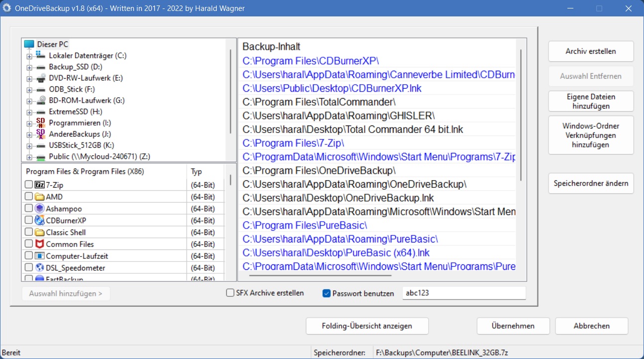The height and width of the screenshot is (359, 644).
Task: Uncheck Passwort benutzen option
Action: [x=326, y=293]
